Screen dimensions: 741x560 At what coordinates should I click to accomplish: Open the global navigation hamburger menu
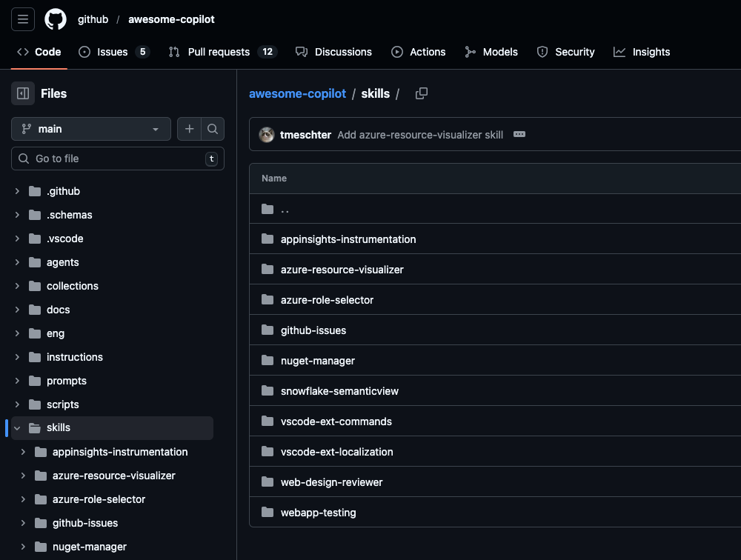23,19
